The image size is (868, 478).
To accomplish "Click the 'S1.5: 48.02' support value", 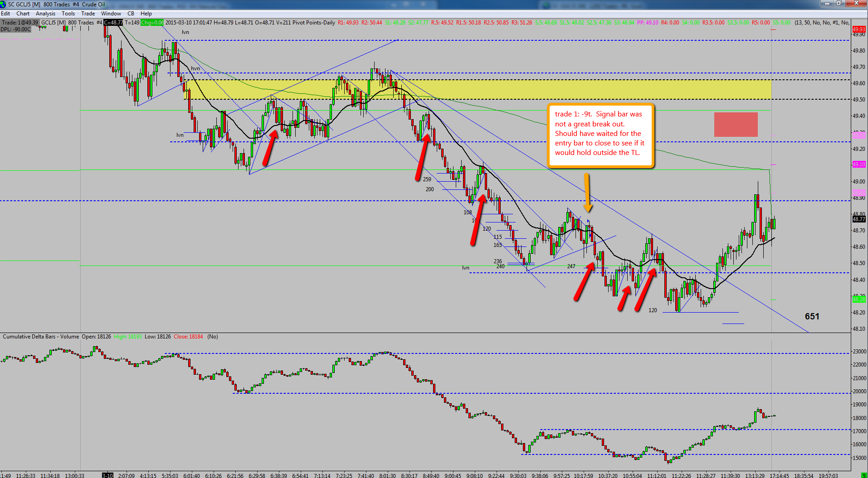I will click(x=572, y=23).
